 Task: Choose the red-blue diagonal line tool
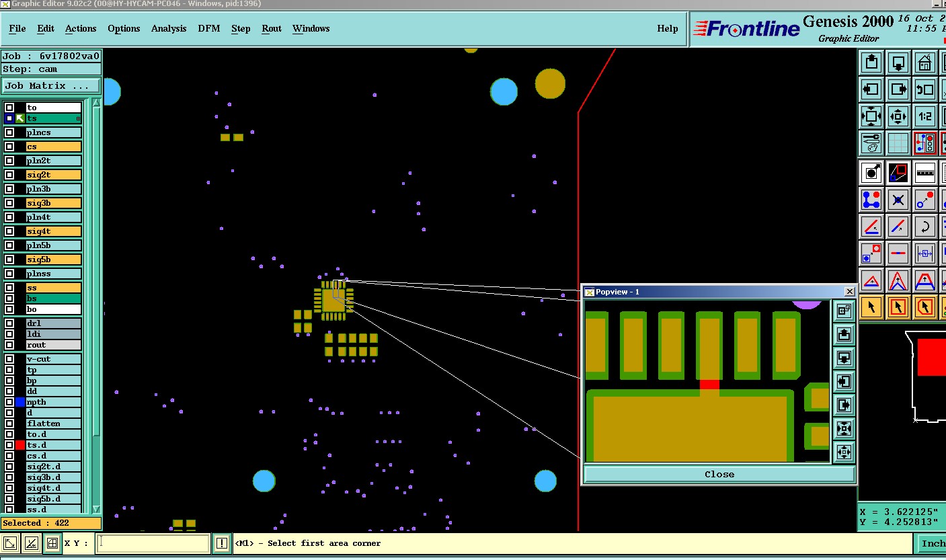pyautogui.click(x=898, y=227)
